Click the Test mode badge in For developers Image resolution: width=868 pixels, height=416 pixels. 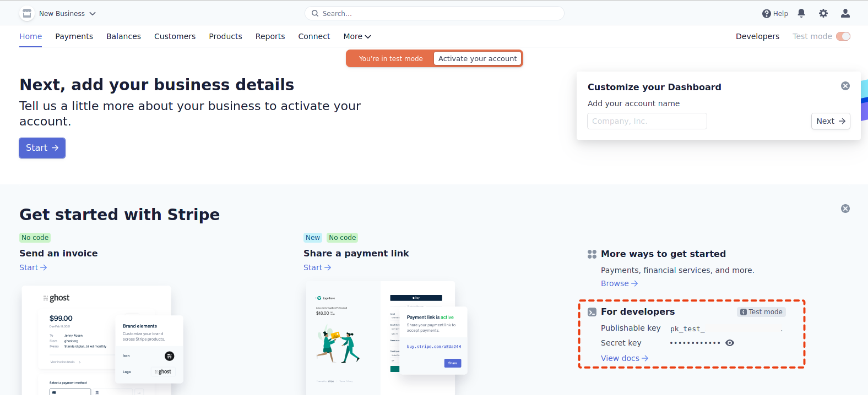pos(762,312)
